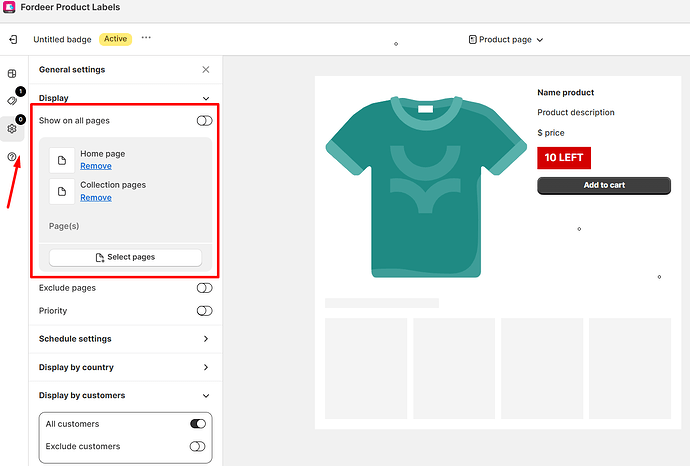Image resolution: width=690 pixels, height=466 pixels.
Task: Collapse the Display section
Action: click(206, 99)
